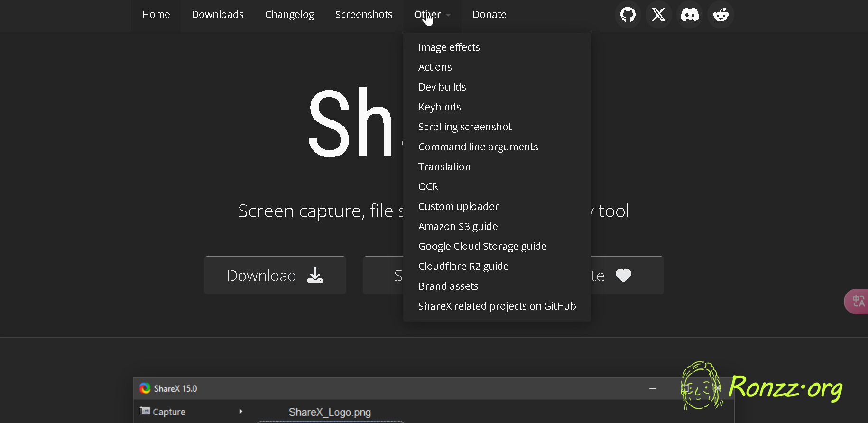
Task: Click the download arrow icon on Download button
Action: (x=315, y=276)
